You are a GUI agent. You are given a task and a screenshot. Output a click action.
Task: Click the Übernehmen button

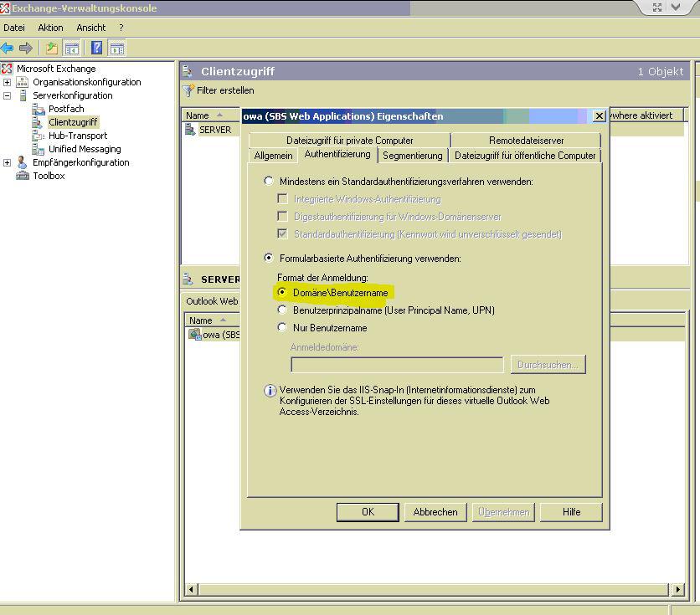(503, 512)
